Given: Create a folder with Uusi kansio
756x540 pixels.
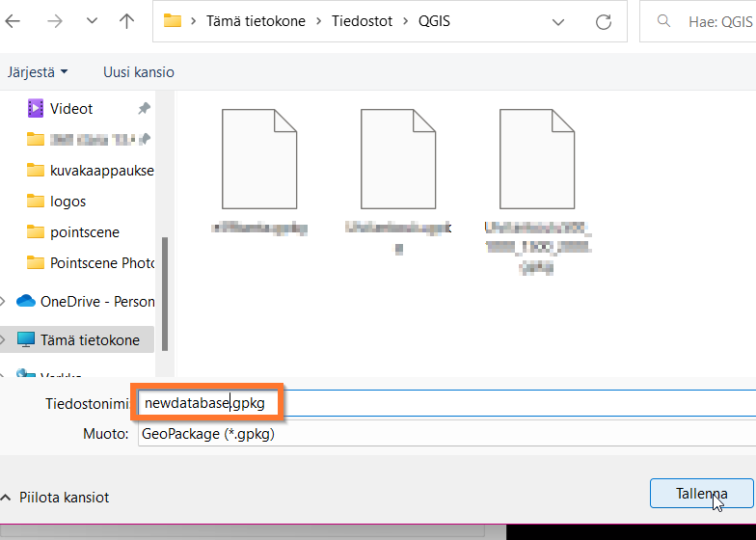Looking at the screenshot, I should coord(139,72).
